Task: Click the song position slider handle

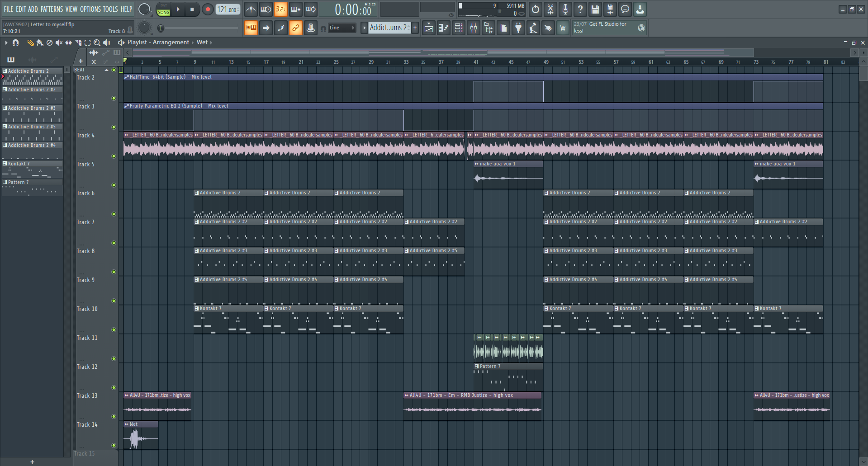Action: (161, 28)
